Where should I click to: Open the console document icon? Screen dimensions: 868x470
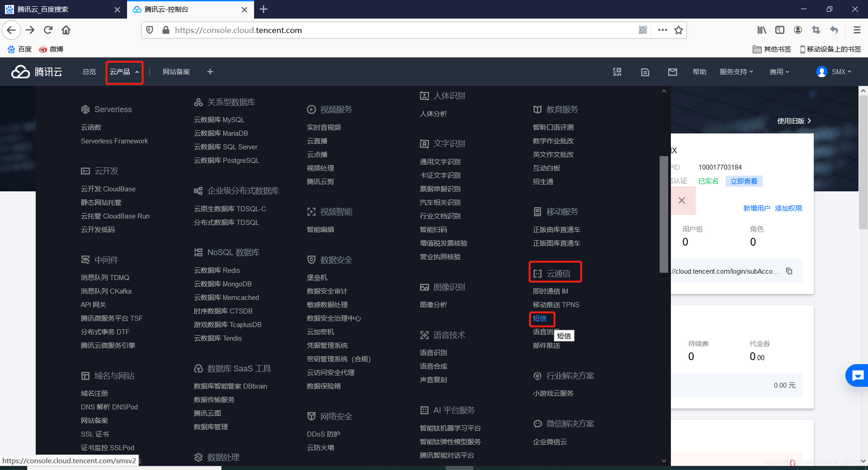tap(645, 72)
